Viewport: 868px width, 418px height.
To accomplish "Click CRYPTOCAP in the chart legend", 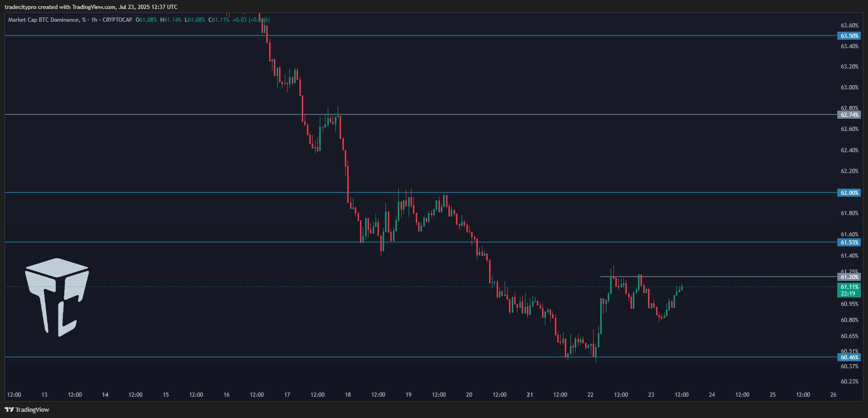I will [x=117, y=20].
